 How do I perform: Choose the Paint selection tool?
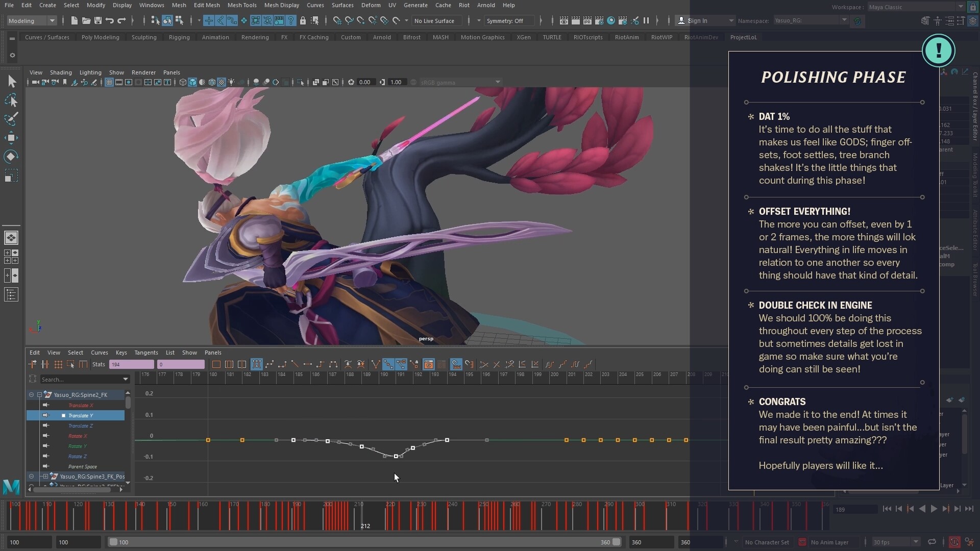[x=11, y=119]
